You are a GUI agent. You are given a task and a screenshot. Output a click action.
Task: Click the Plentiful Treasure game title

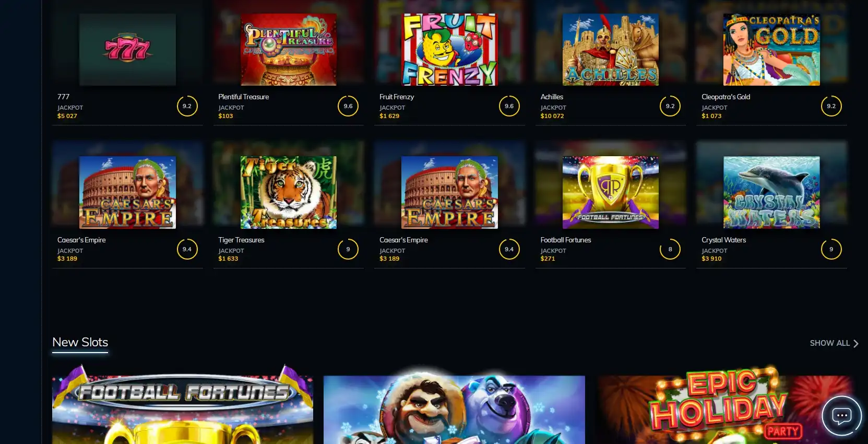pos(244,97)
